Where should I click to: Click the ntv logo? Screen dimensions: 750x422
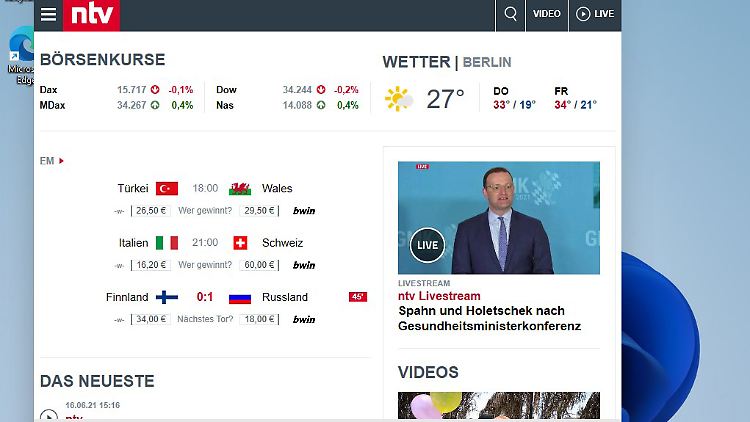pyautogui.click(x=91, y=14)
